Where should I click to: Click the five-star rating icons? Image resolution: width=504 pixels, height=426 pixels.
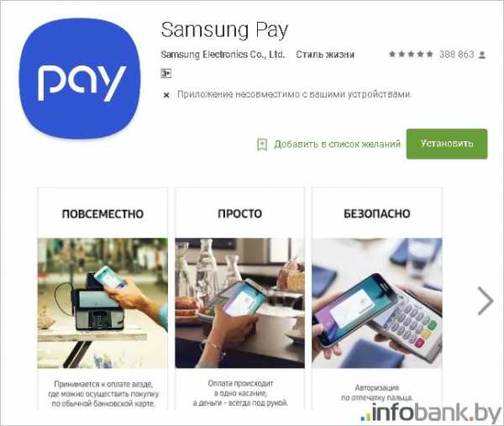[x=411, y=55]
